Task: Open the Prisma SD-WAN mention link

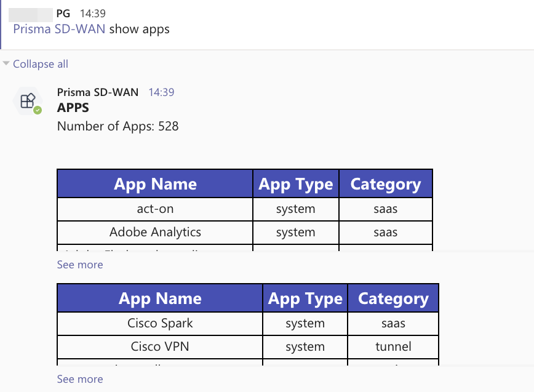Action: point(59,29)
